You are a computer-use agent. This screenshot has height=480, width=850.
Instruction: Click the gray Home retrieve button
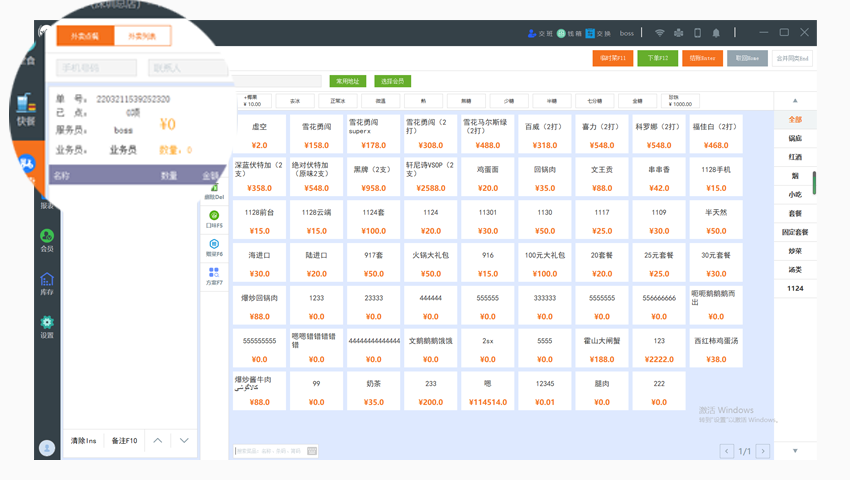pyautogui.click(x=747, y=58)
